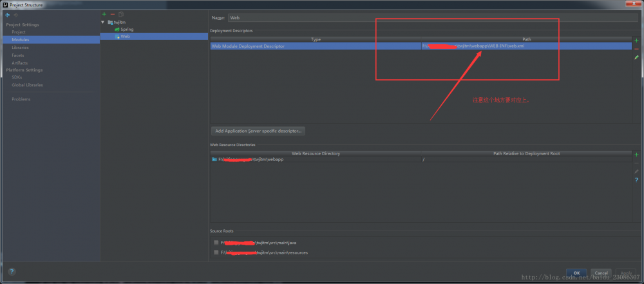The image size is (644, 284).
Task: Click the forward navigation arrow
Action: point(16,15)
